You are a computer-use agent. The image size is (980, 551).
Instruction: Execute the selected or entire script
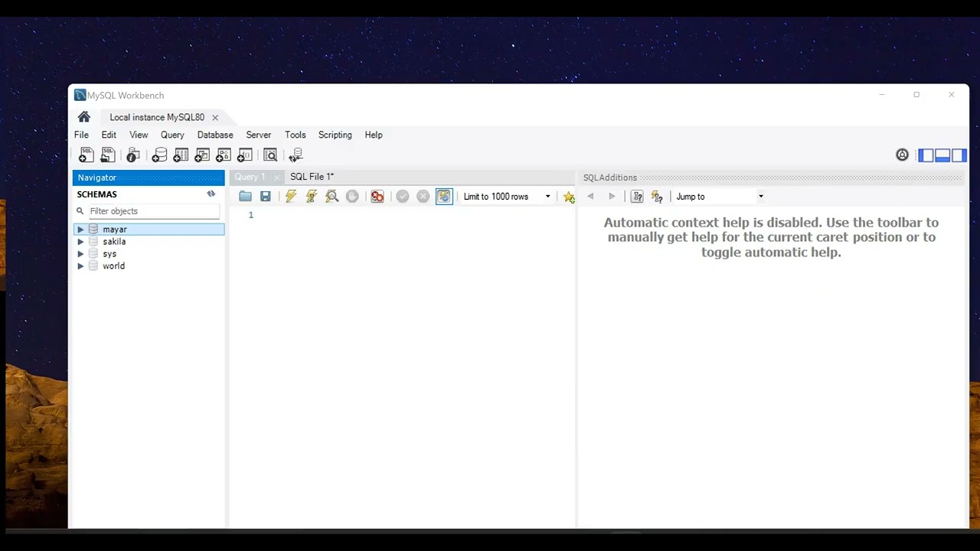click(x=291, y=197)
